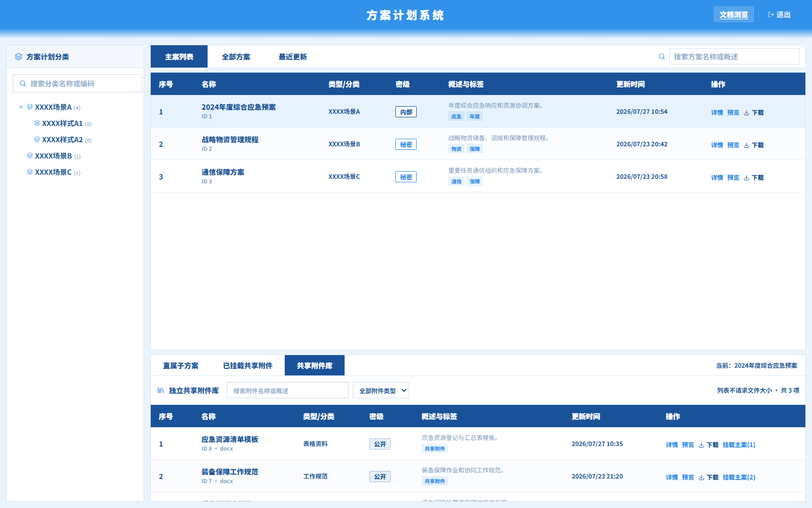Click 预览 for 2024年度综合应急预案
This screenshot has height=508, width=812.
pos(733,113)
